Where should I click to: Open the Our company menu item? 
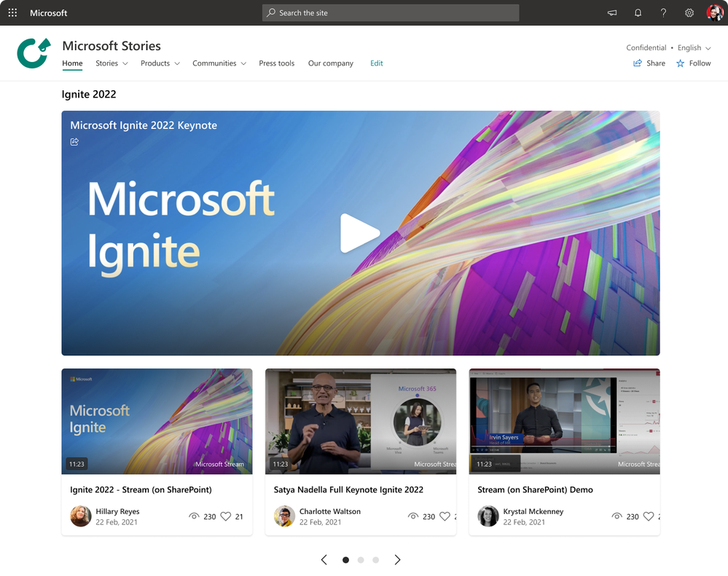tap(331, 63)
